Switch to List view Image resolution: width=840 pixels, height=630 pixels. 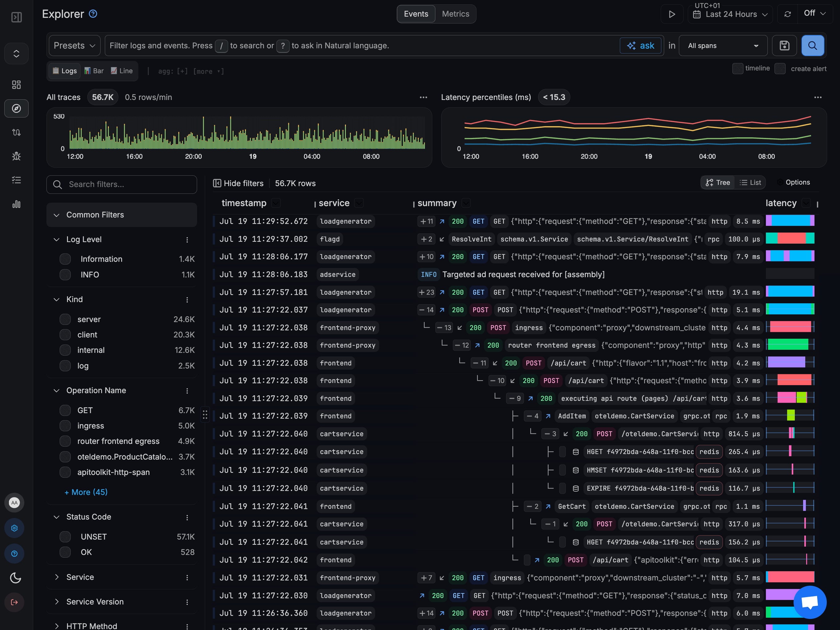[750, 183]
